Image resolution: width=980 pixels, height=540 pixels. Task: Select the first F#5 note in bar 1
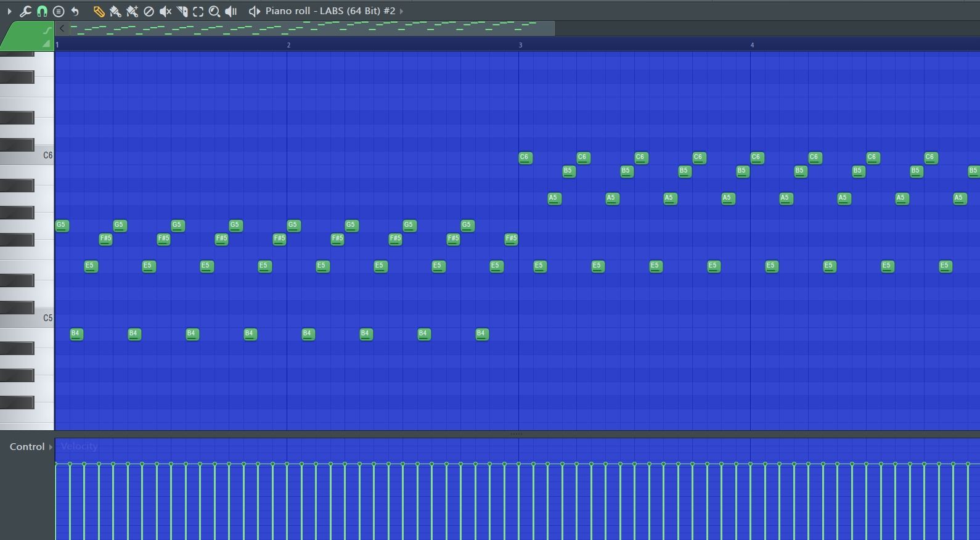click(x=106, y=239)
